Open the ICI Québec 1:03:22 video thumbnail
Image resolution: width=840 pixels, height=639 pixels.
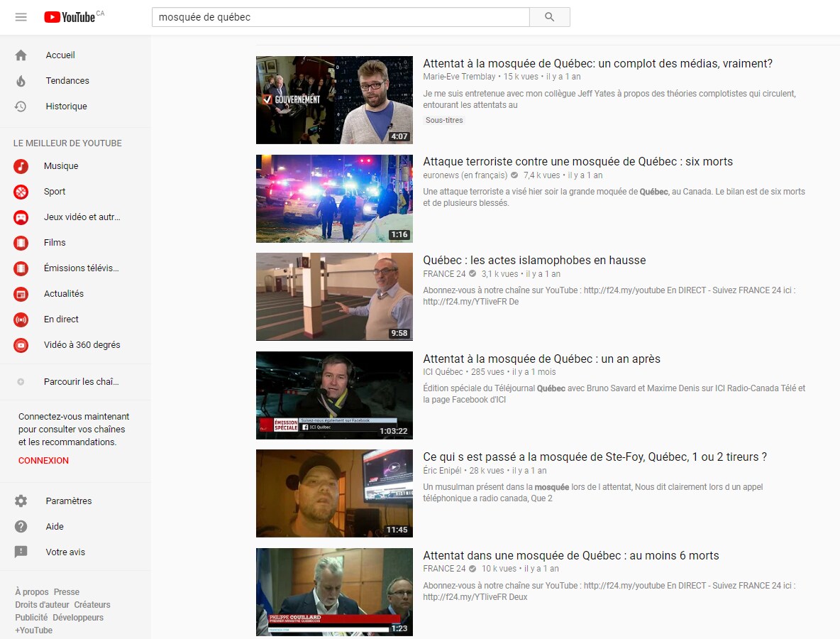point(334,395)
